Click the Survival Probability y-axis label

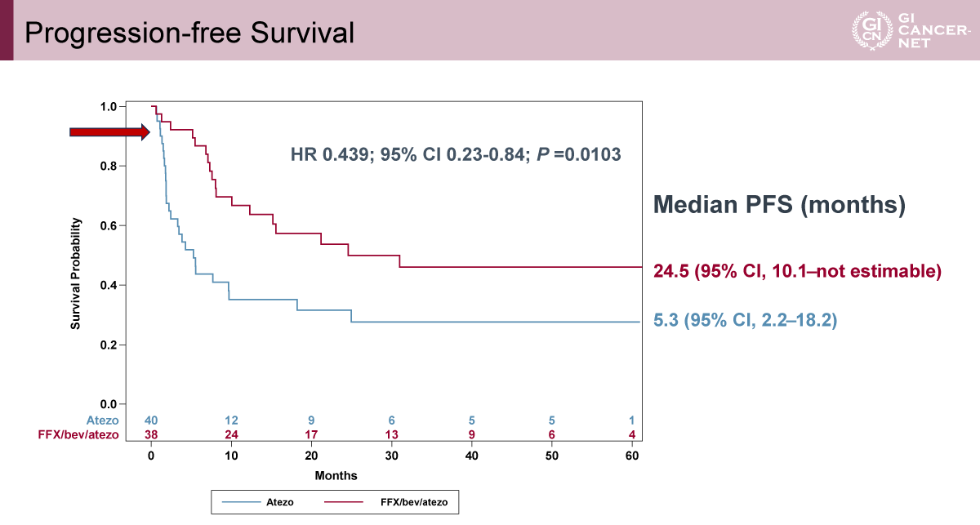[x=75, y=274]
